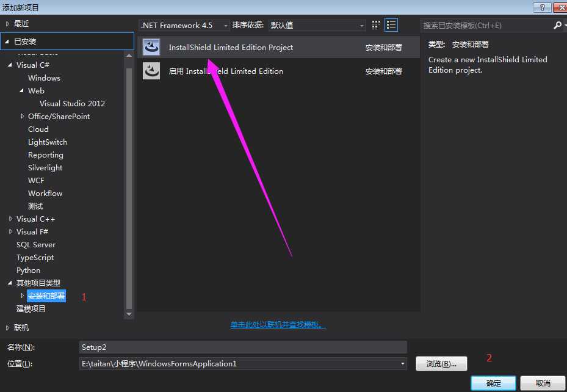Select the 安装和部署 tree item
The width and height of the screenshot is (567, 392).
[46, 296]
